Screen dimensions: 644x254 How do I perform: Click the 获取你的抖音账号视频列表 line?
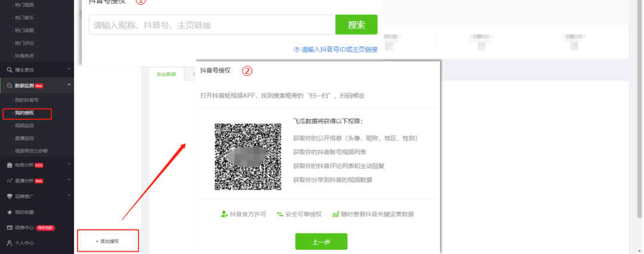(329, 152)
